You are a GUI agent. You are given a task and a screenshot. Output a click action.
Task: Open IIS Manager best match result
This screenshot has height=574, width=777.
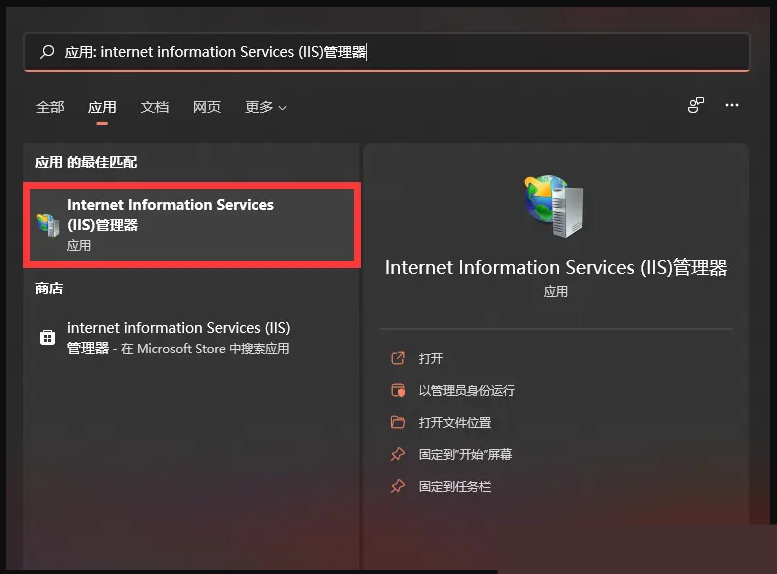tap(190, 224)
